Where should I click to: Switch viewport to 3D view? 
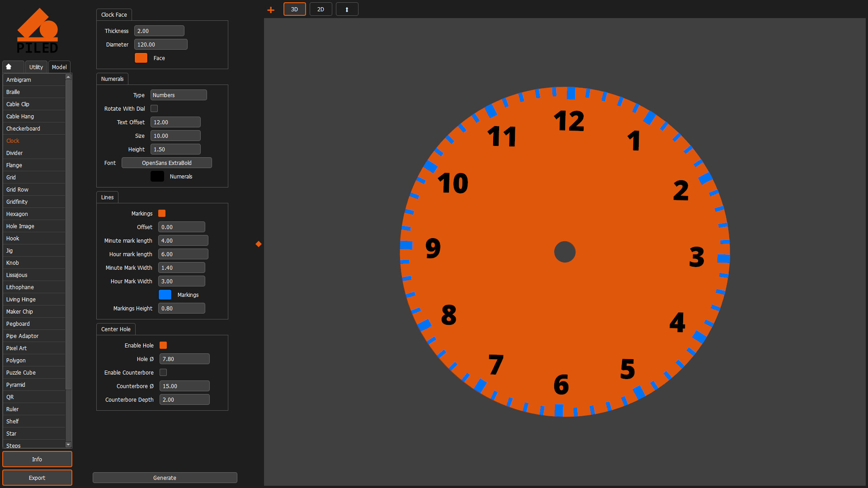pyautogui.click(x=294, y=9)
